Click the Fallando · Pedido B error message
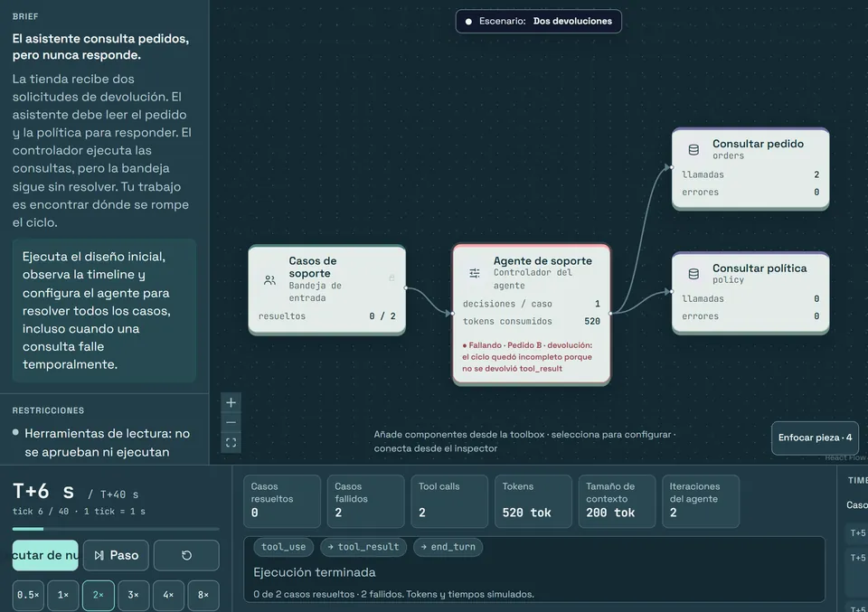The height and width of the screenshot is (612, 868). [527, 357]
